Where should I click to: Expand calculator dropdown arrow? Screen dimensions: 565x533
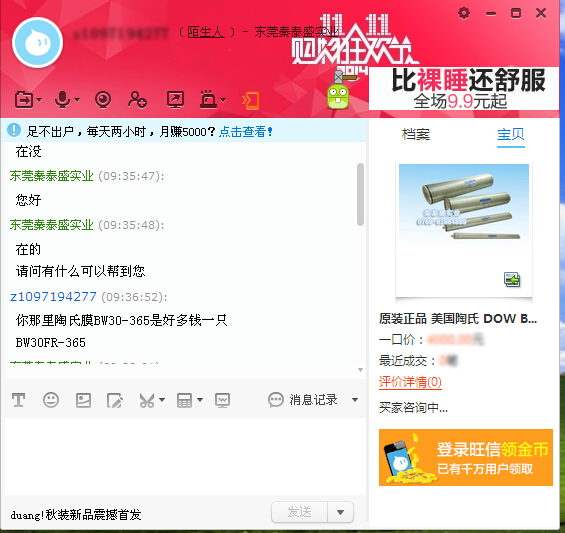[x=200, y=400]
